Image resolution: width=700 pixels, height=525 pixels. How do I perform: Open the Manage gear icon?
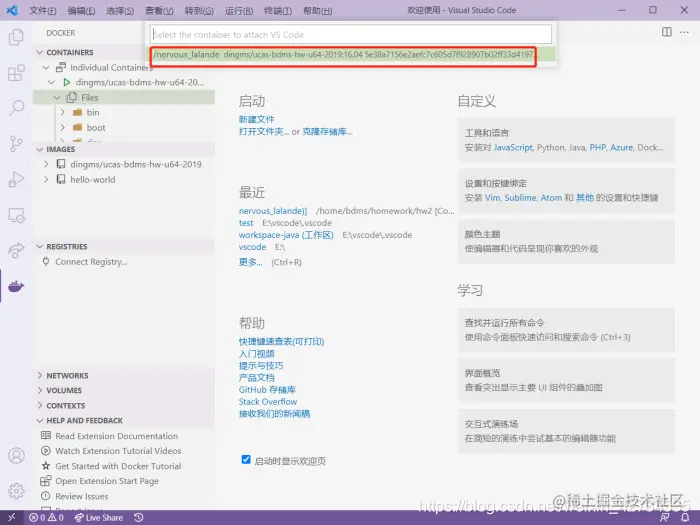tap(16, 491)
